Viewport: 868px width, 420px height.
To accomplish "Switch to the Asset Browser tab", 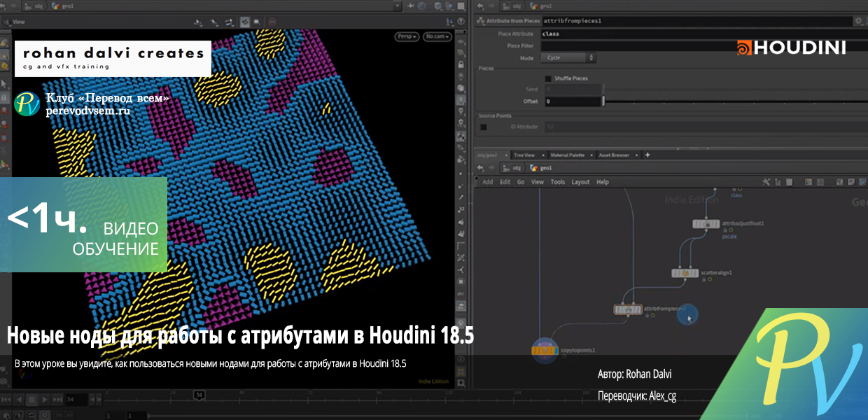I will (x=614, y=155).
